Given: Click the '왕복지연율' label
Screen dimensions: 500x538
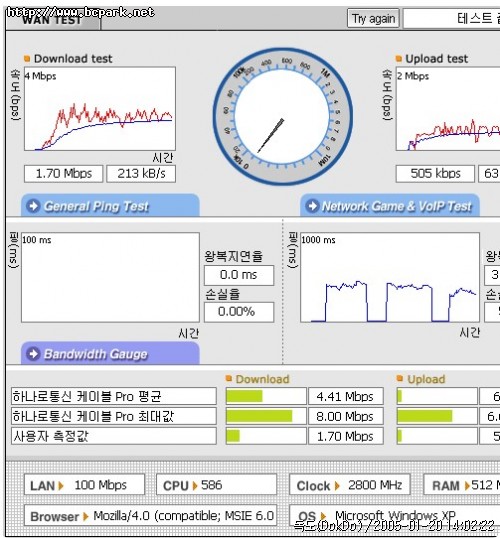Looking at the screenshot, I should [x=233, y=256].
